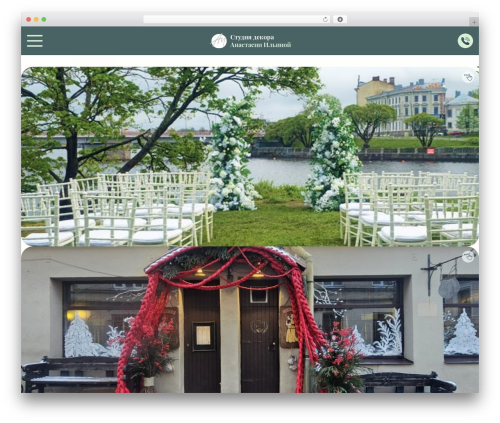Reload the page with the refresh icon
This screenshot has height=423, width=500.
(x=325, y=19)
